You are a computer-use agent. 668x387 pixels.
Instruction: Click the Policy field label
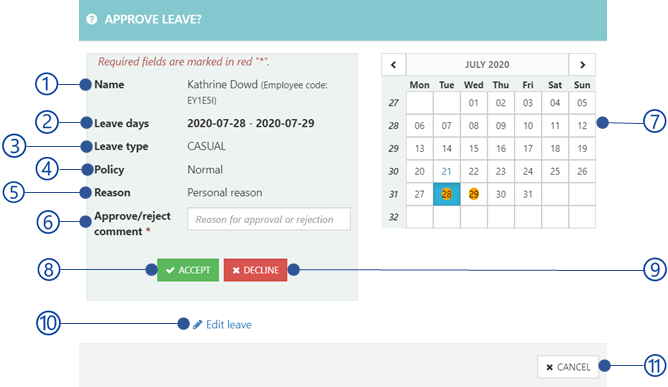(x=109, y=170)
